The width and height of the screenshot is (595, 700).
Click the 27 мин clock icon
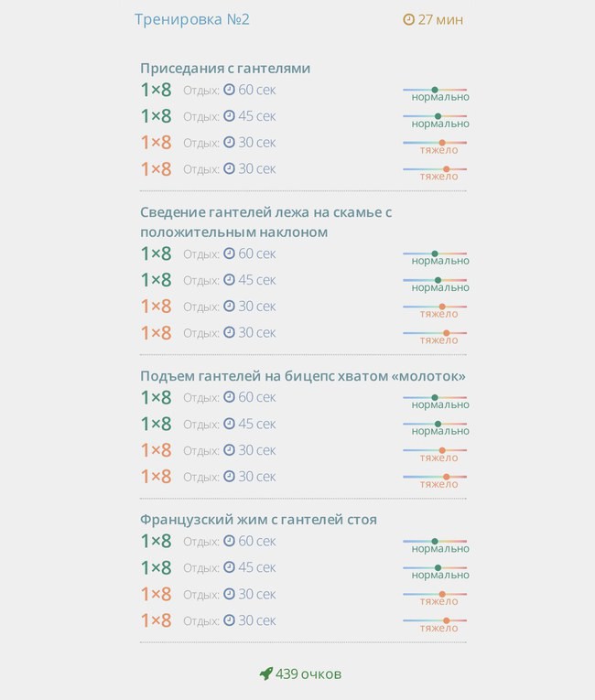(x=408, y=19)
